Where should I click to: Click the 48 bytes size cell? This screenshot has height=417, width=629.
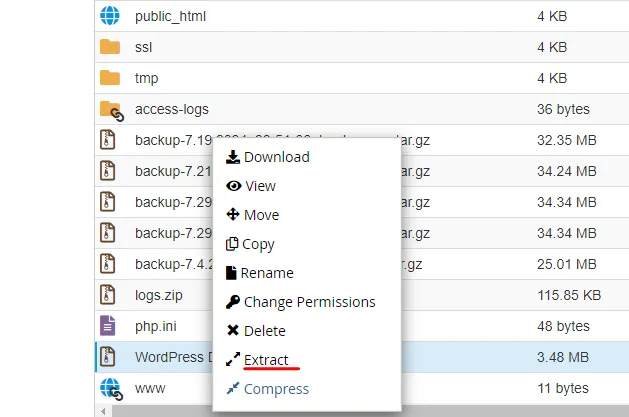564,326
